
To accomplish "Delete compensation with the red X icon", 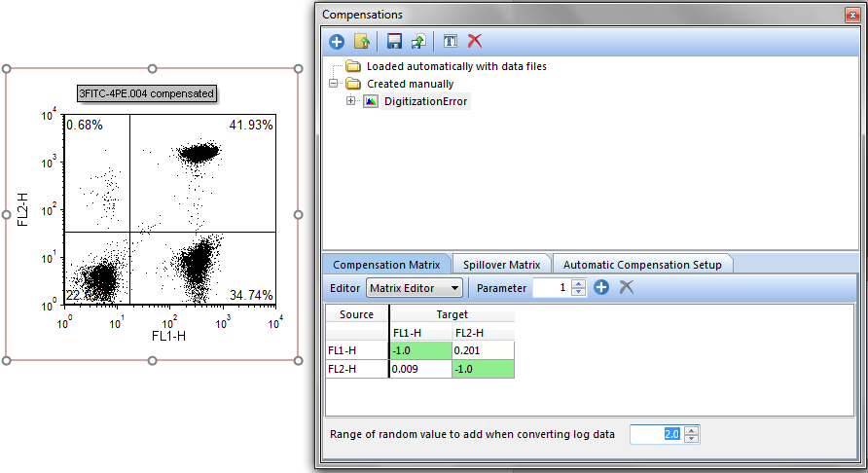I will click(x=475, y=41).
